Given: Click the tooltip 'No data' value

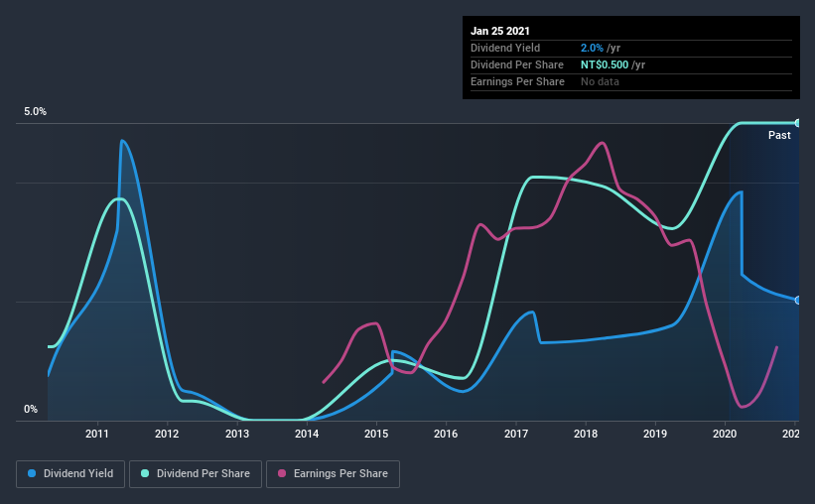Looking at the screenshot, I should pos(600,81).
